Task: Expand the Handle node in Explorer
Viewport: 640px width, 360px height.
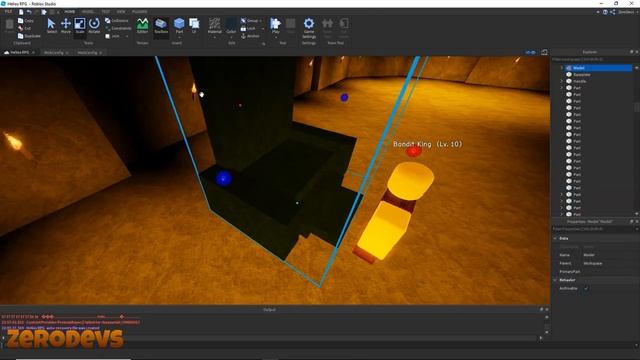Action: tap(562, 81)
